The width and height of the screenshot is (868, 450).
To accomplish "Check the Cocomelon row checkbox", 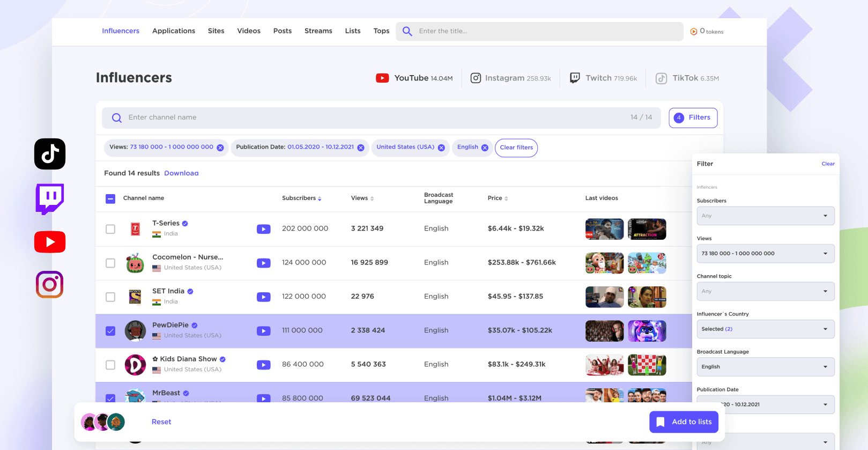I will point(110,263).
